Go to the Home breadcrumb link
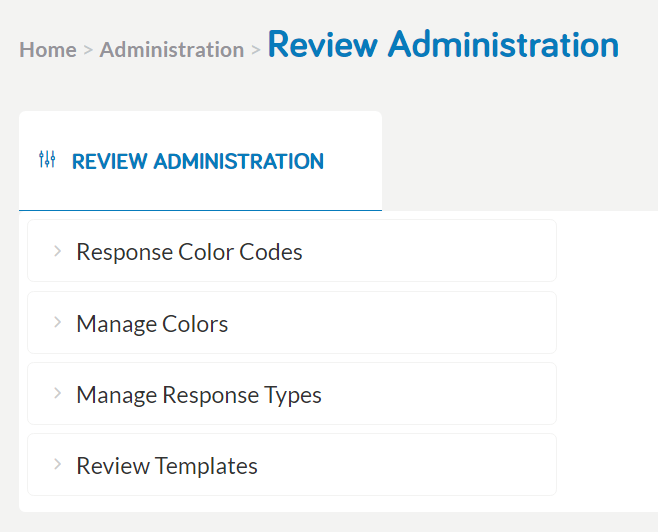This screenshot has width=658, height=532. (48, 50)
